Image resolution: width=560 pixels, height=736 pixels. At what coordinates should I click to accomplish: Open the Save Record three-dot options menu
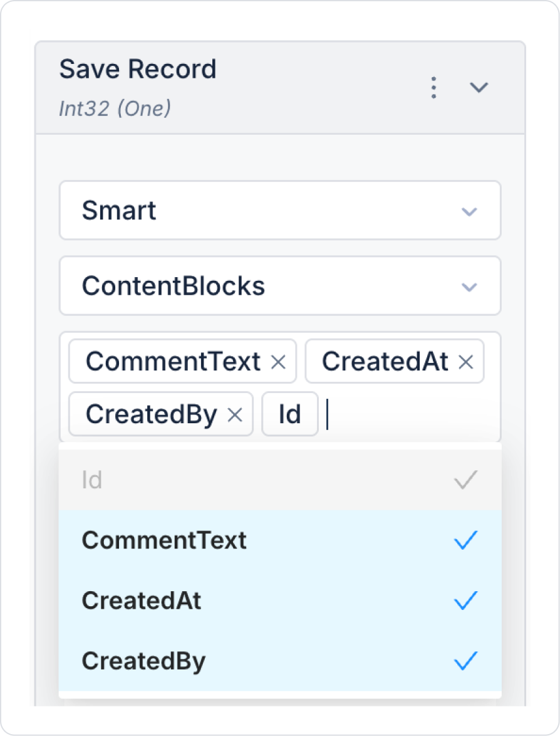pos(433,88)
